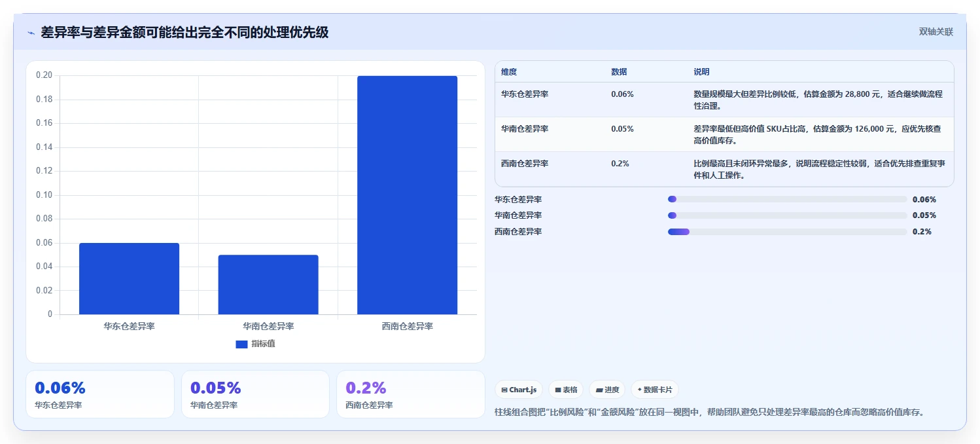Click the lightning icon beside the card title
980x444 pixels.
click(x=31, y=33)
